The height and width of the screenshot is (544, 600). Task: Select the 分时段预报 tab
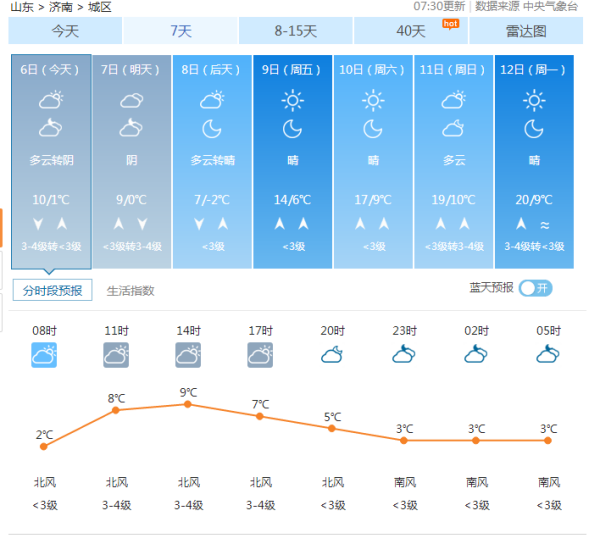click(52, 290)
